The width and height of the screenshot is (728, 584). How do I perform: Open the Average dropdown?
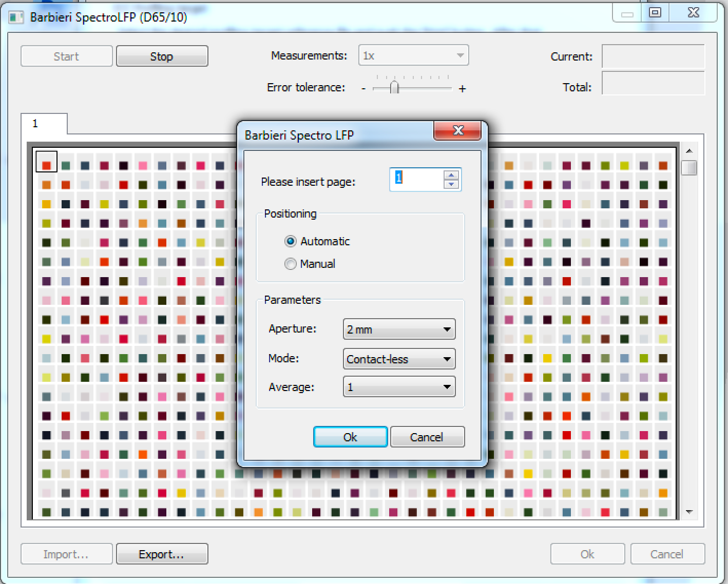coord(399,387)
